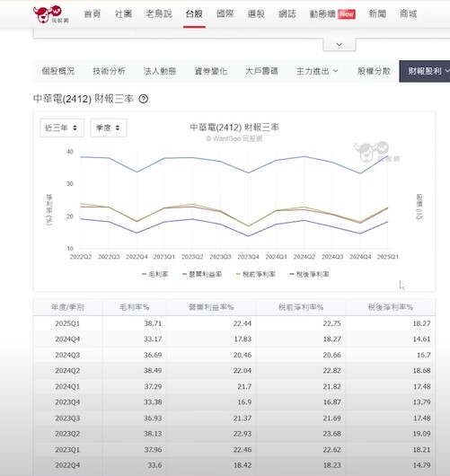Select the 2023Q3 table row label
The image size is (450, 476).
point(67,419)
